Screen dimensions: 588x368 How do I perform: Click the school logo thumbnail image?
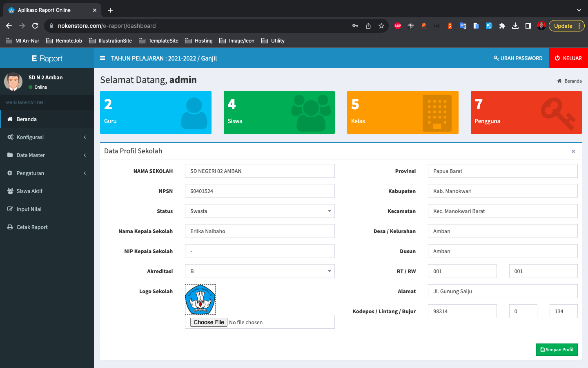(200, 299)
